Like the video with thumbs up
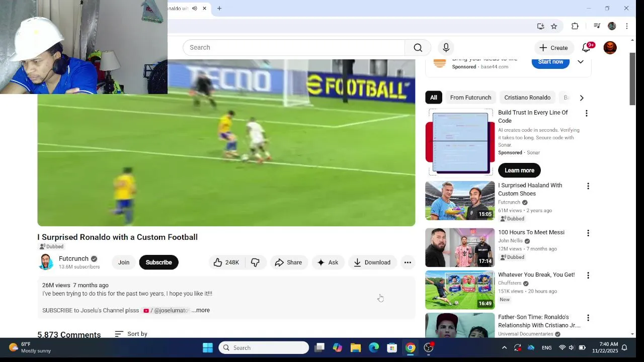 226,262
